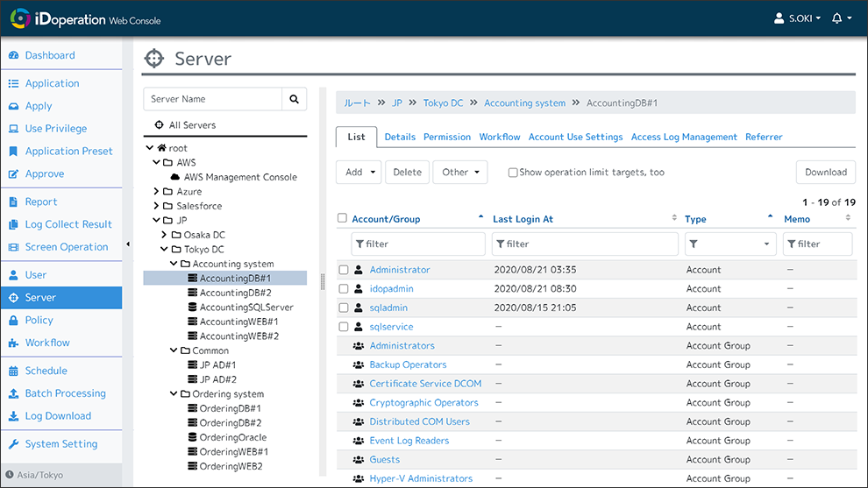The height and width of the screenshot is (488, 868).
Task: Tick the select-all checkbox in table header
Action: point(344,219)
